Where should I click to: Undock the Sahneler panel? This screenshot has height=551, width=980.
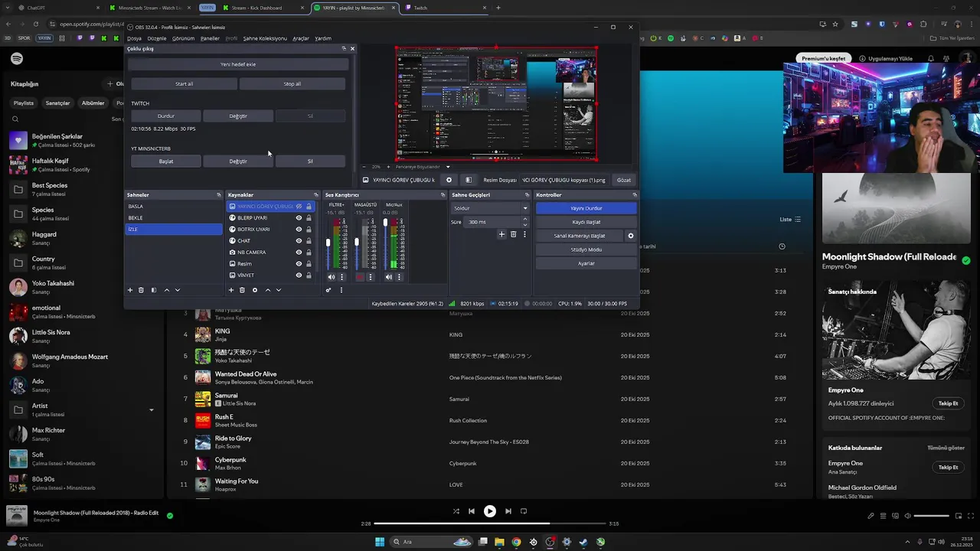coord(218,195)
